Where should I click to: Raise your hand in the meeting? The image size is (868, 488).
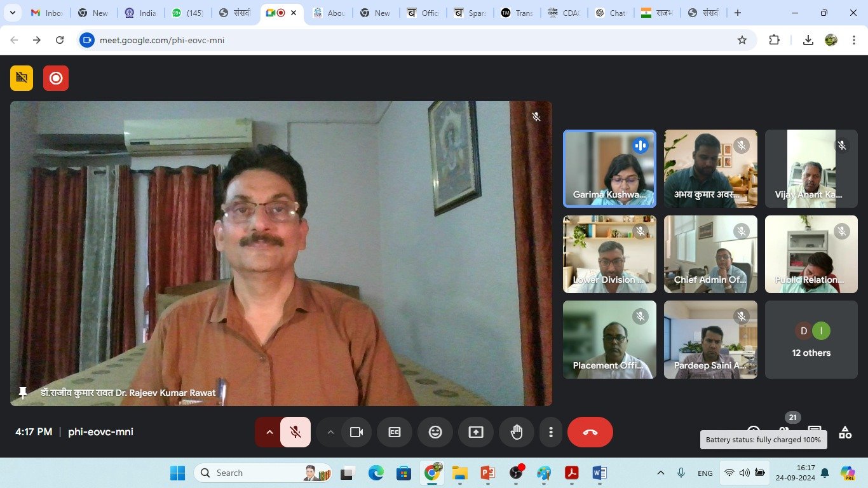click(x=517, y=432)
